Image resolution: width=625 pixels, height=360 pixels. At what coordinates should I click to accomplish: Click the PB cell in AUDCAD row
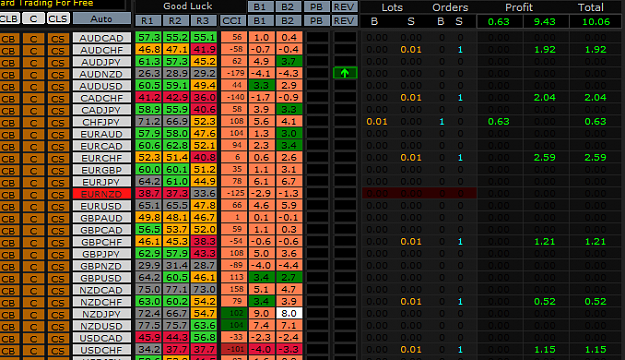317,37
